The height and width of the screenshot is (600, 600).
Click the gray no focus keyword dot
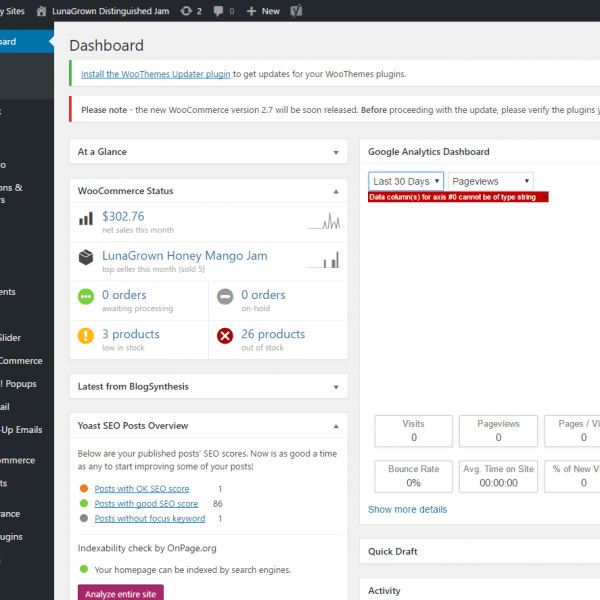(x=84, y=518)
